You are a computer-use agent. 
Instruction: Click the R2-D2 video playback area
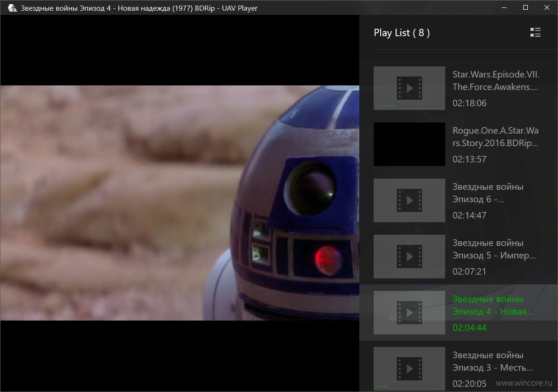(180, 203)
